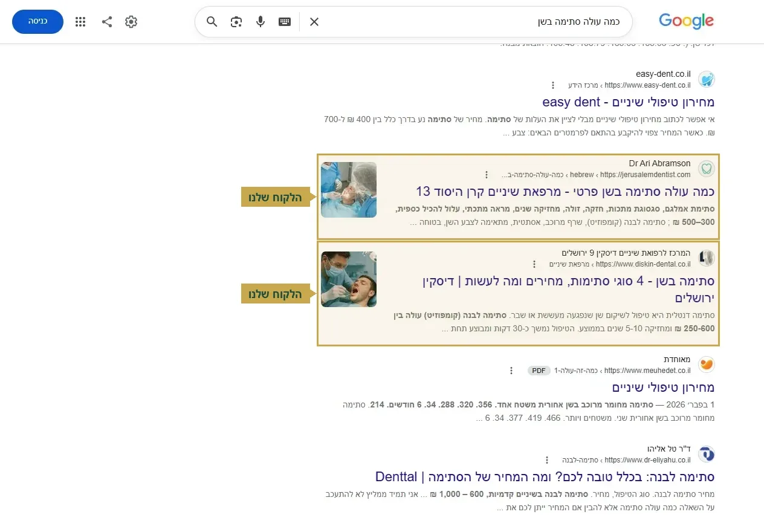764x532 pixels.
Task: Click the מאוחדת site name text
Action: click(677, 359)
